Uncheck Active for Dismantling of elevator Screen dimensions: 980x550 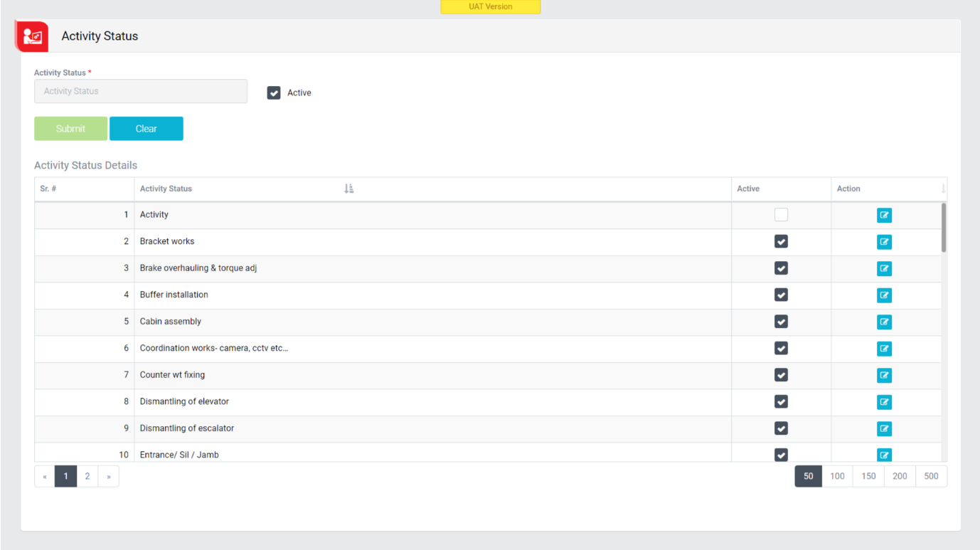pyautogui.click(x=781, y=401)
